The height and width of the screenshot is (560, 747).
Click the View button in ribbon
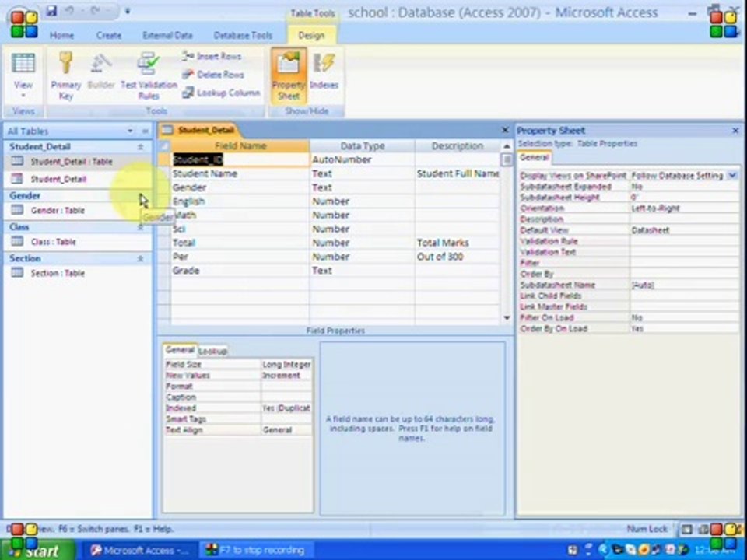(23, 76)
